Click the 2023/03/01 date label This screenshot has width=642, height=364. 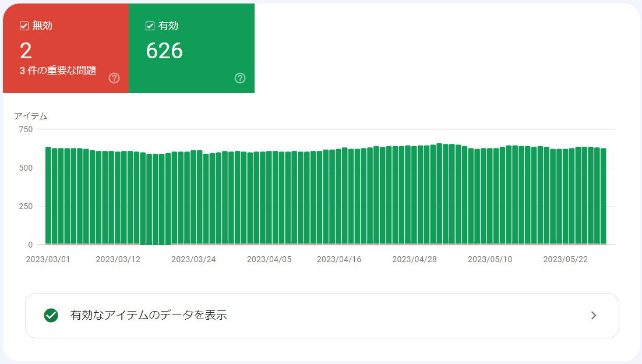click(x=48, y=259)
